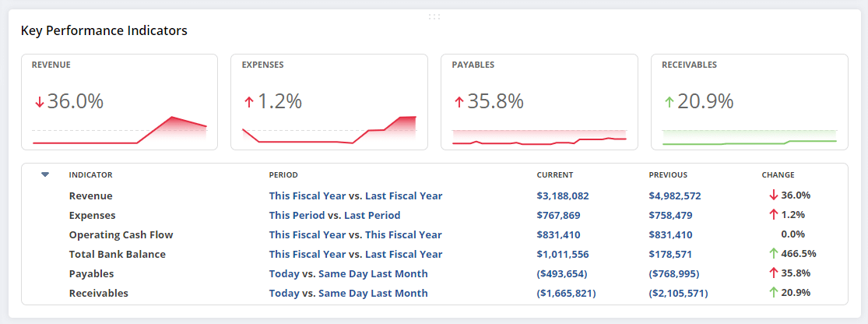Click the green up arrow in Receivables card

tap(669, 102)
